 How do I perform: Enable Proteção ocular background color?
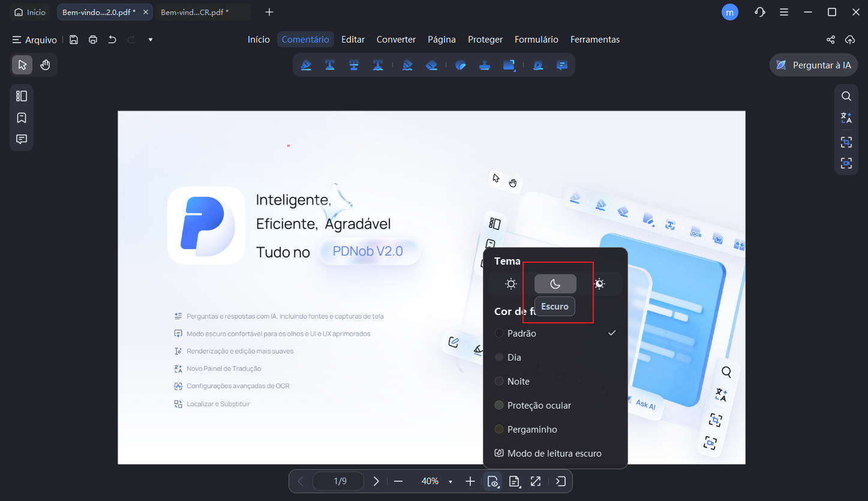point(537,405)
